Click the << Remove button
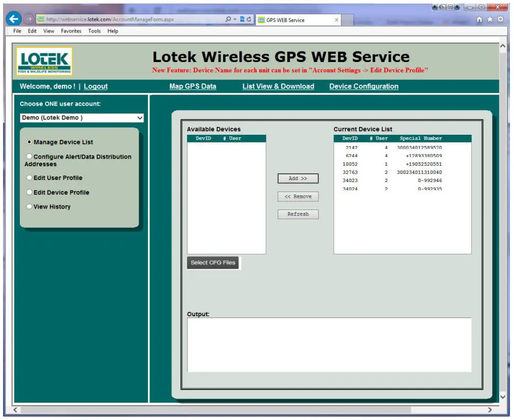 (x=298, y=196)
